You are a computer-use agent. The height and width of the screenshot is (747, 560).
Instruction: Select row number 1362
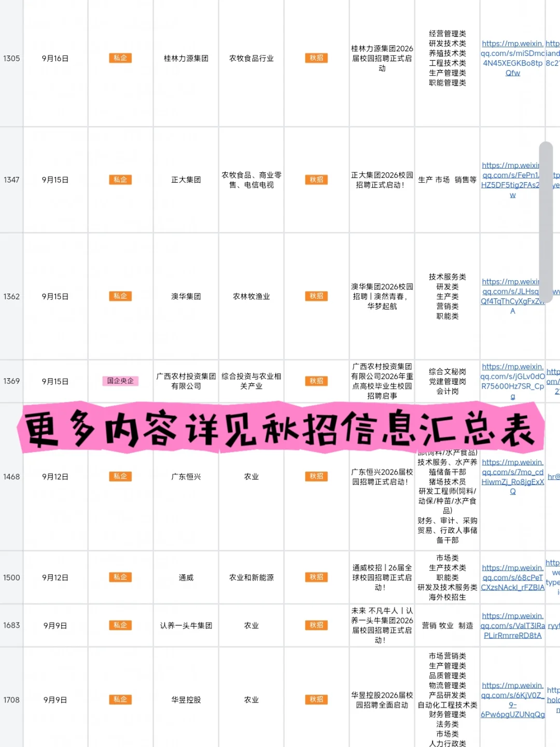click(x=11, y=297)
